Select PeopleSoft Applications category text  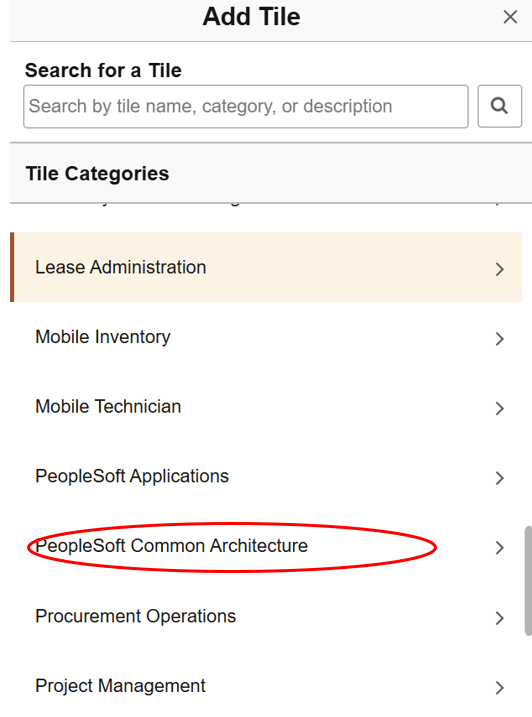coord(132,476)
